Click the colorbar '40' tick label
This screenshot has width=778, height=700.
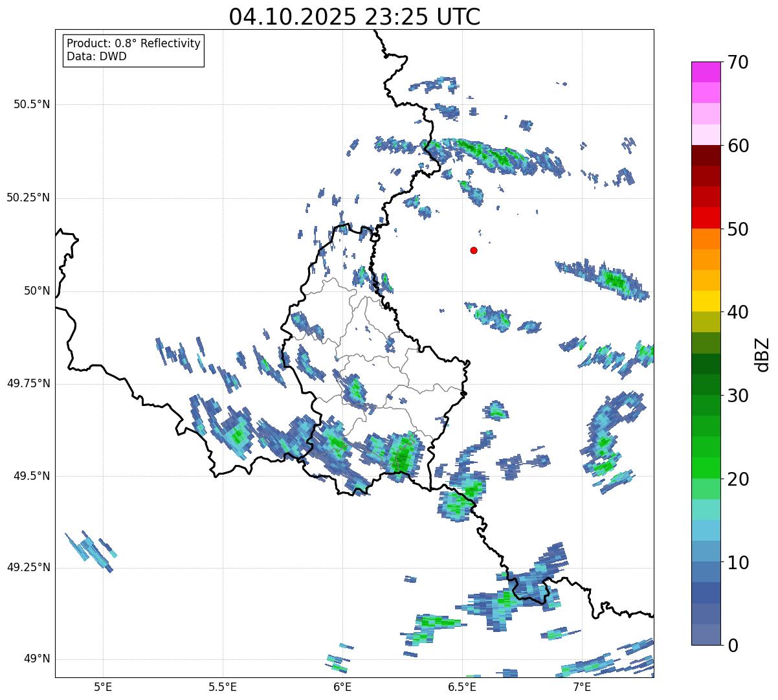738,312
